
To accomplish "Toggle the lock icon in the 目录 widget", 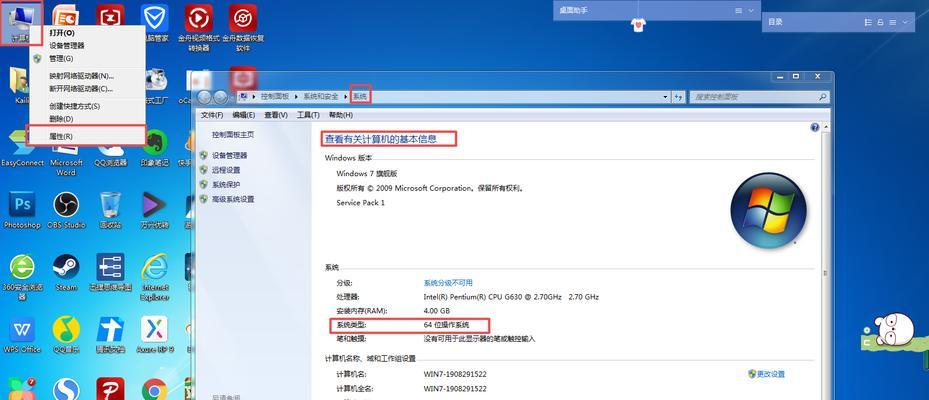I will (x=881, y=22).
